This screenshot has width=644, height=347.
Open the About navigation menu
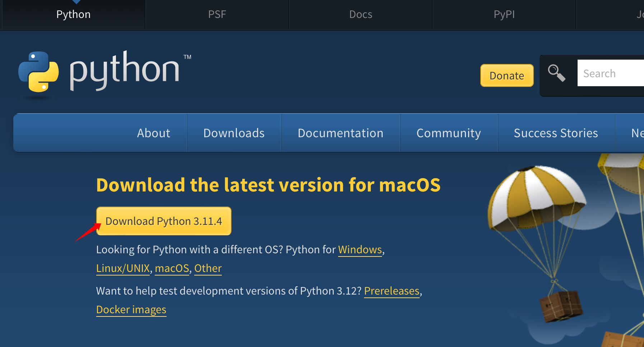pos(154,133)
